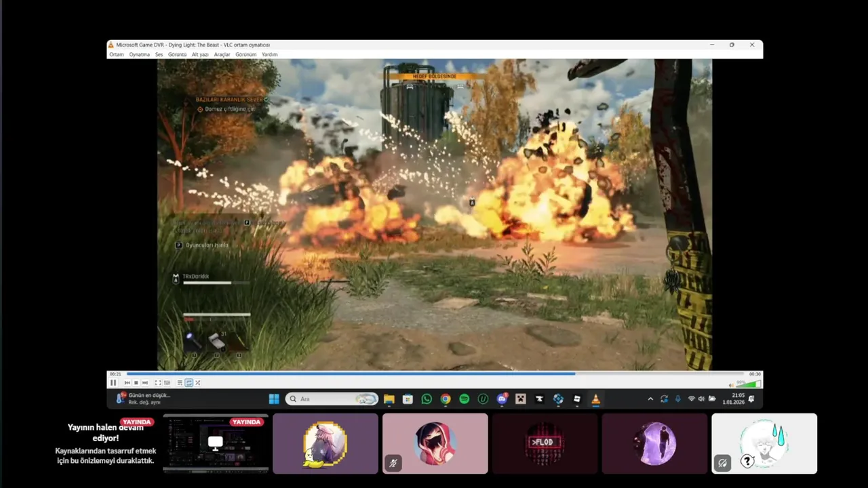Select the purple silhouette avatar tile

(654, 443)
